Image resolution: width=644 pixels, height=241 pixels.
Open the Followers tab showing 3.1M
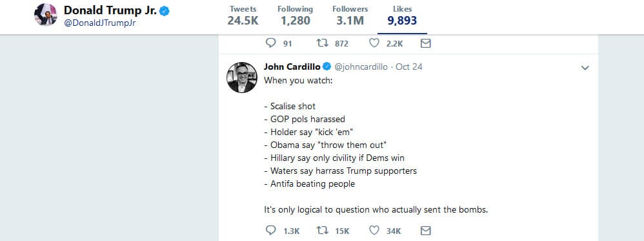(350, 16)
